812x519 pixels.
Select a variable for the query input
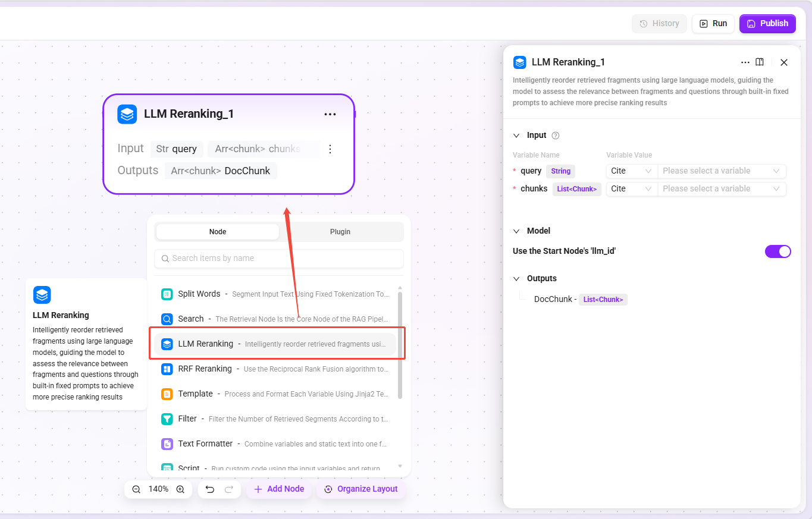click(x=722, y=171)
